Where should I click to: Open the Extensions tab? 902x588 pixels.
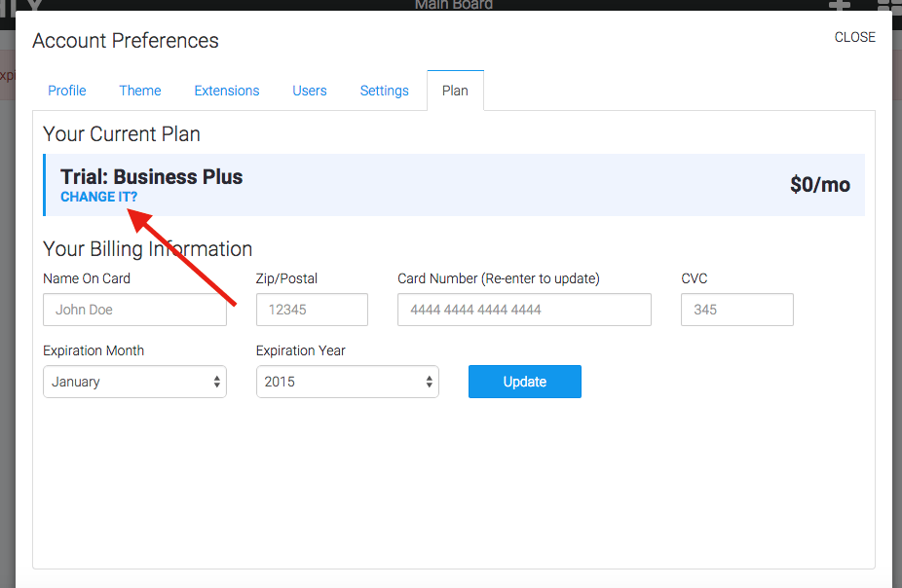tap(227, 91)
